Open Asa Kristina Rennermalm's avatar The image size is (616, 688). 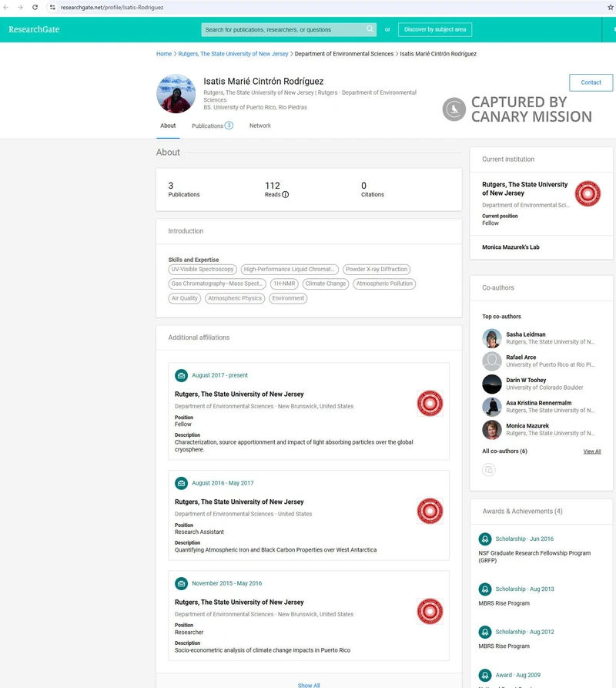492,407
